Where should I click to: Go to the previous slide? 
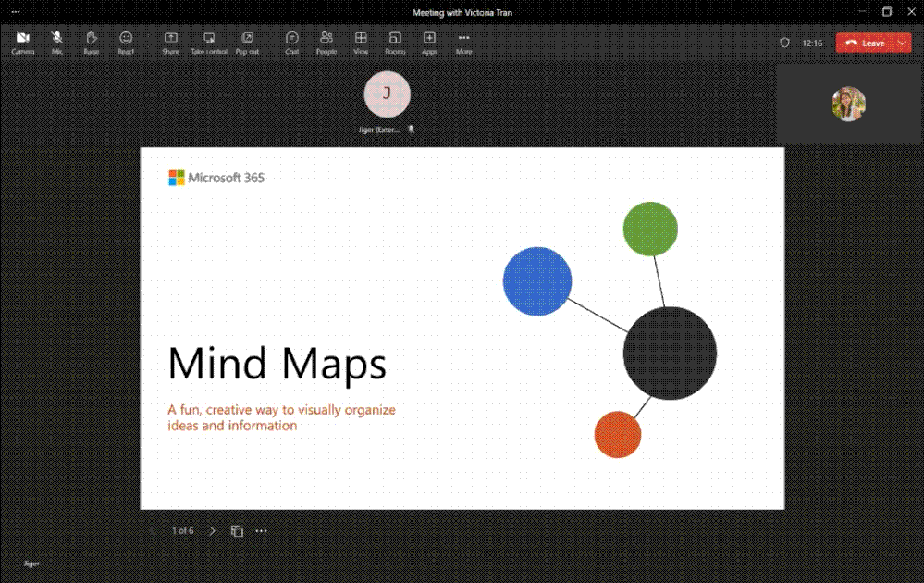tap(154, 530)
